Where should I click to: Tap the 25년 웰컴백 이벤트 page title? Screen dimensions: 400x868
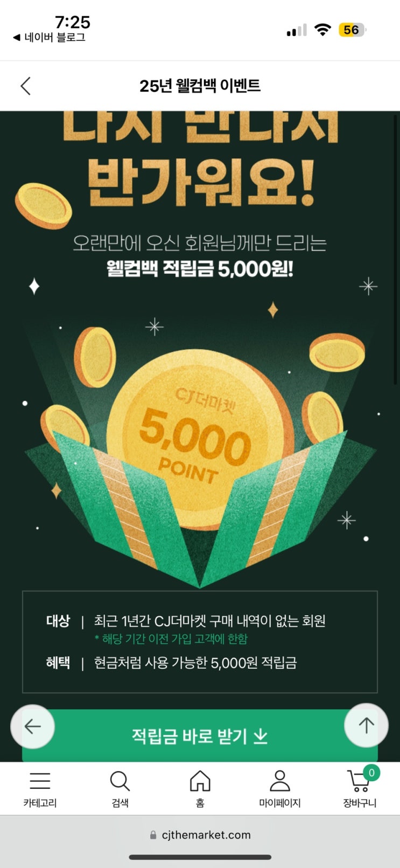(x=200, y=86)
